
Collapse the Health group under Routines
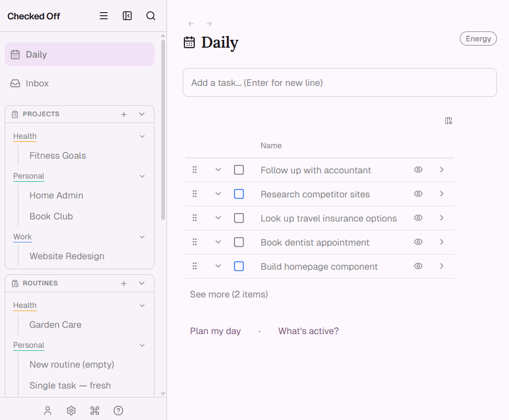tap(142, 305)
